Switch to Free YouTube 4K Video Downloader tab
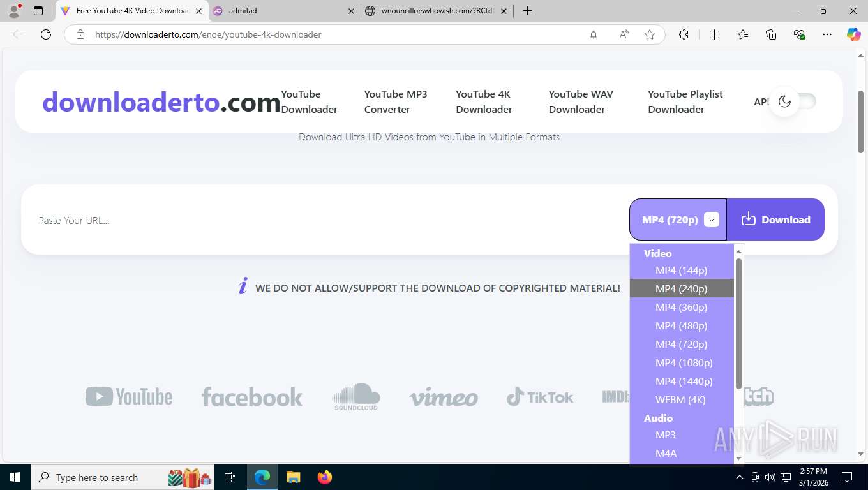Screen dimensions: 868x490 (x=131, y=11)
